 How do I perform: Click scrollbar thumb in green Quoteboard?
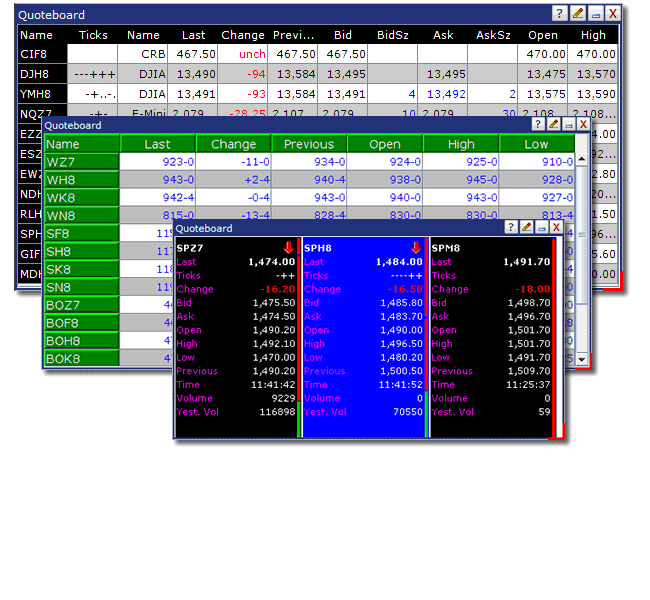pyautogui.click(x=582, y=235)
